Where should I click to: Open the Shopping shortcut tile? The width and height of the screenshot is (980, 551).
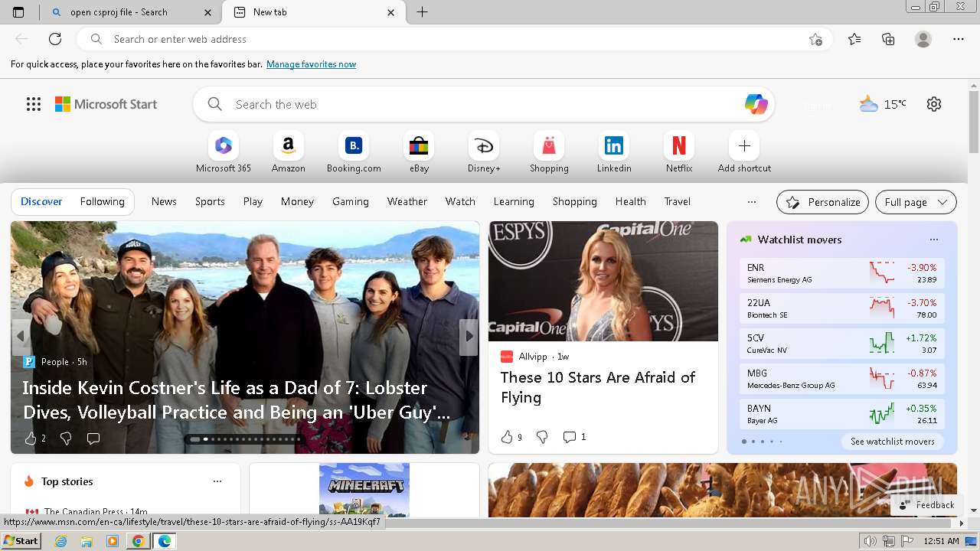click(x=549, y=152)
